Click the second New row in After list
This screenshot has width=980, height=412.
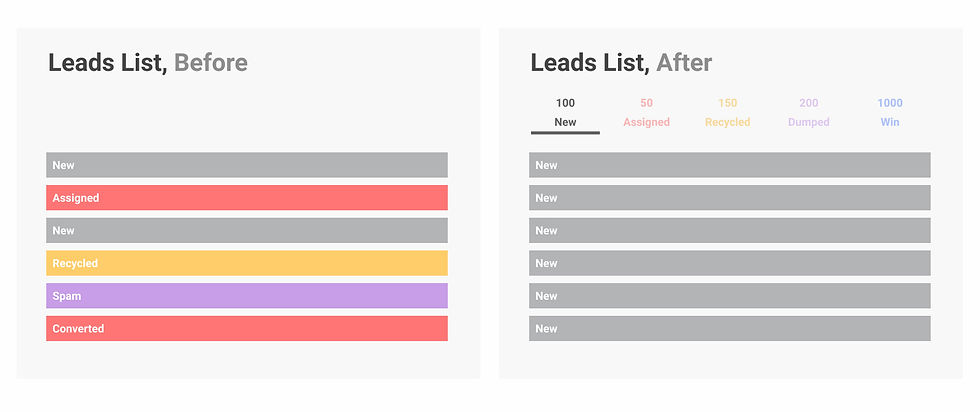[x=730, y=198]
